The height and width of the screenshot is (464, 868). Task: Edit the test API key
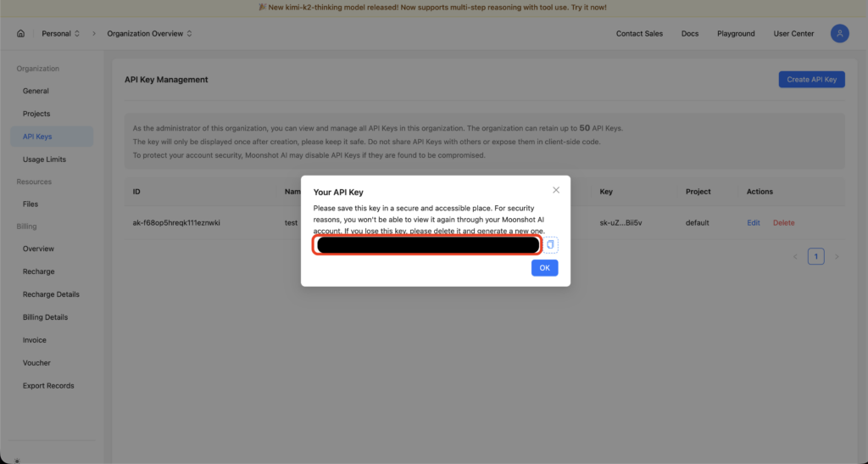[x=754, y=223]
